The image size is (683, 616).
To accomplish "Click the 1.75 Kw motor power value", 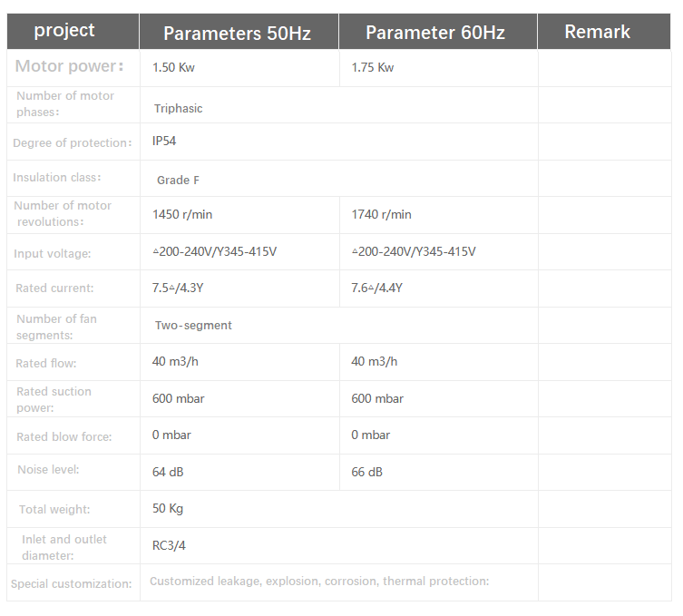I will pos(372,68).
